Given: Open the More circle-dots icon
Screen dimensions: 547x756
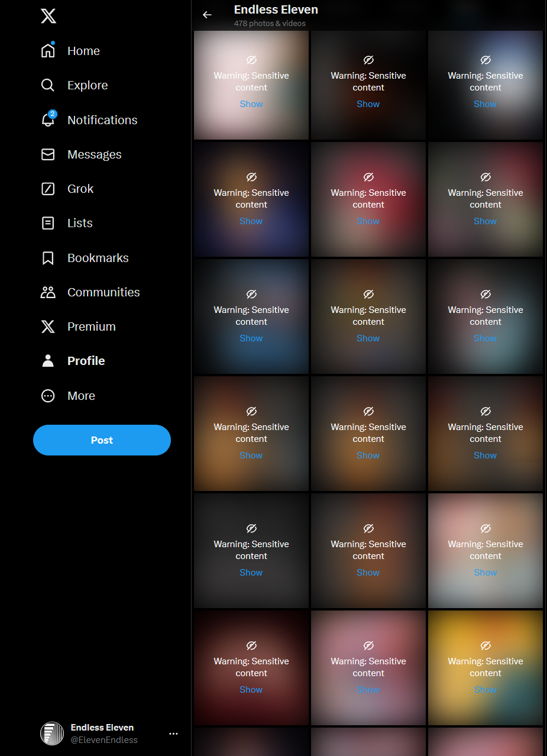Looking at the screenshot, I should [x=48, y=396].
